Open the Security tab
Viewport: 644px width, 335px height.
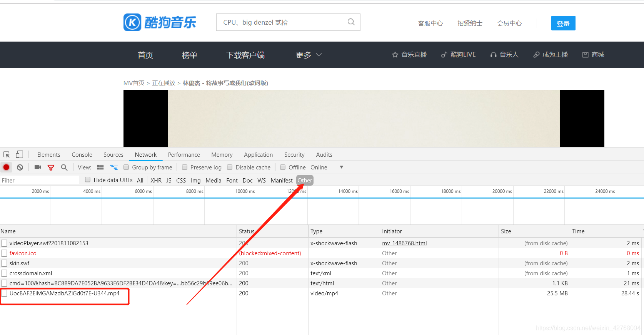click(x=294, y=154)
